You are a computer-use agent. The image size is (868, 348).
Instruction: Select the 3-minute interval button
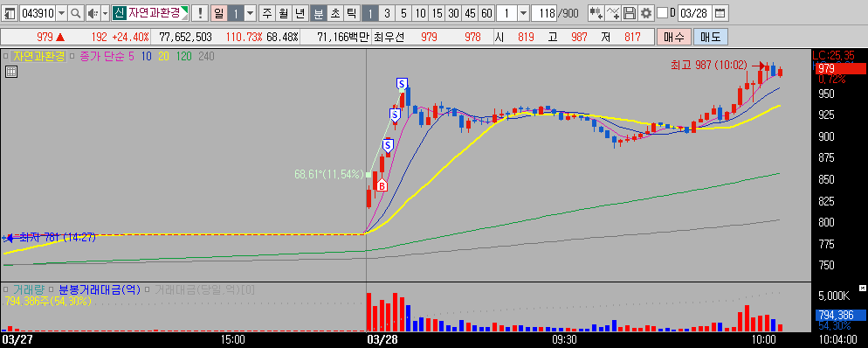pos(387,13)
